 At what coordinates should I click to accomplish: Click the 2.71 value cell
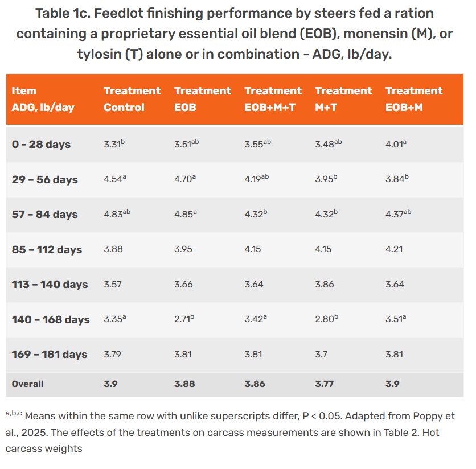(184, 320)
